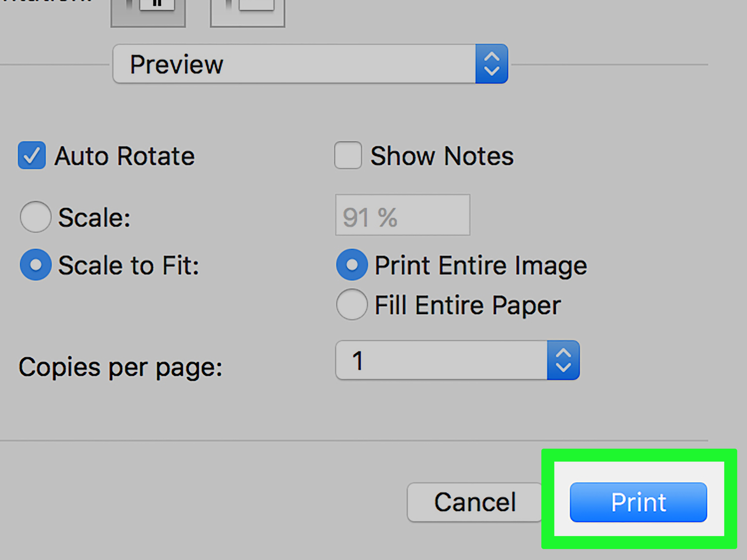
Task: Choose the Scale to Fit radio button
Action: [x=35, y=265]
